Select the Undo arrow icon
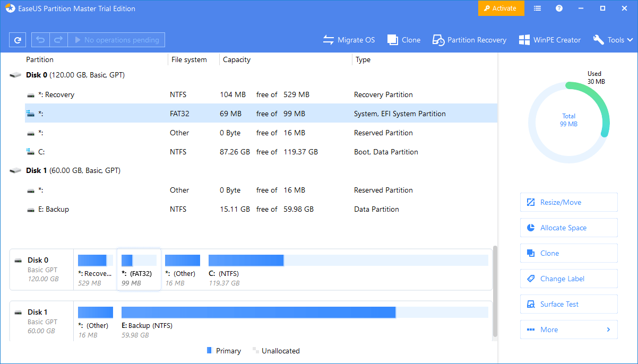 [x=40, y=39]
